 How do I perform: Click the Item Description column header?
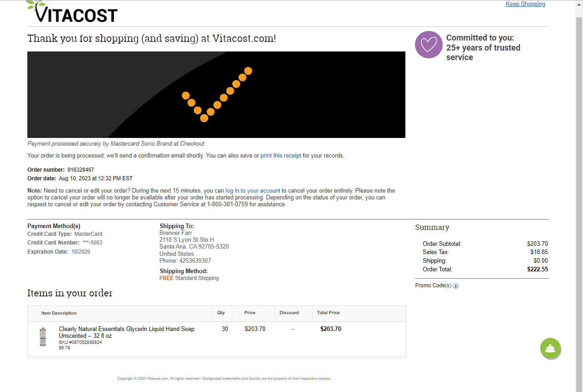click(59, 313)
